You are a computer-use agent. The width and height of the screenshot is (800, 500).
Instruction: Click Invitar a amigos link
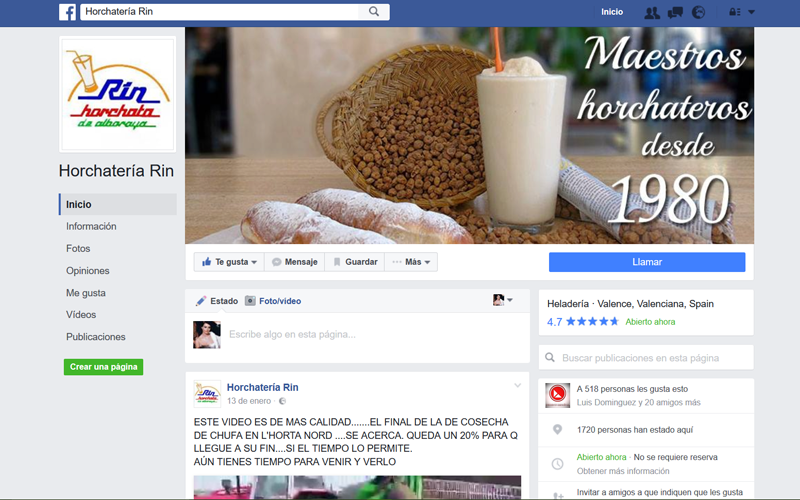pos(660,492)
